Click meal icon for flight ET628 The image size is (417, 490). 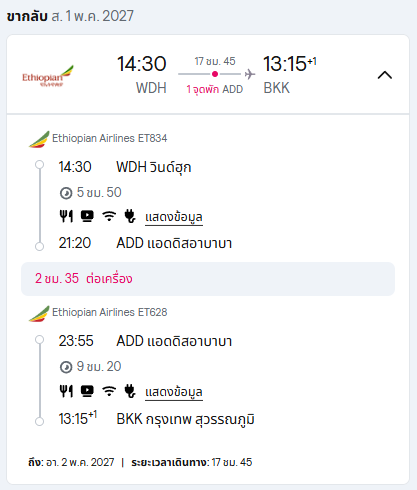tap(66, 391)
